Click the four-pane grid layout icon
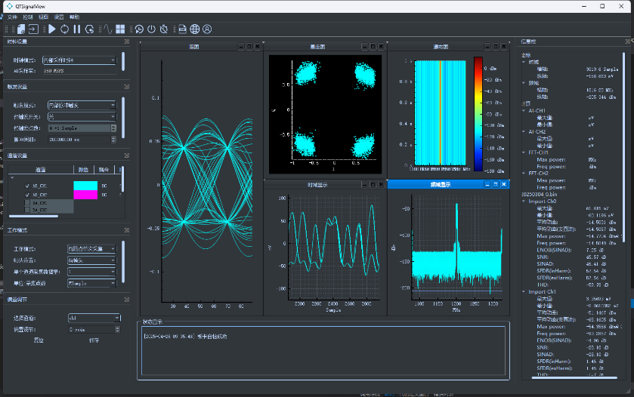The image size is (634, 397). pyautogui.click(x=120, y=29)
